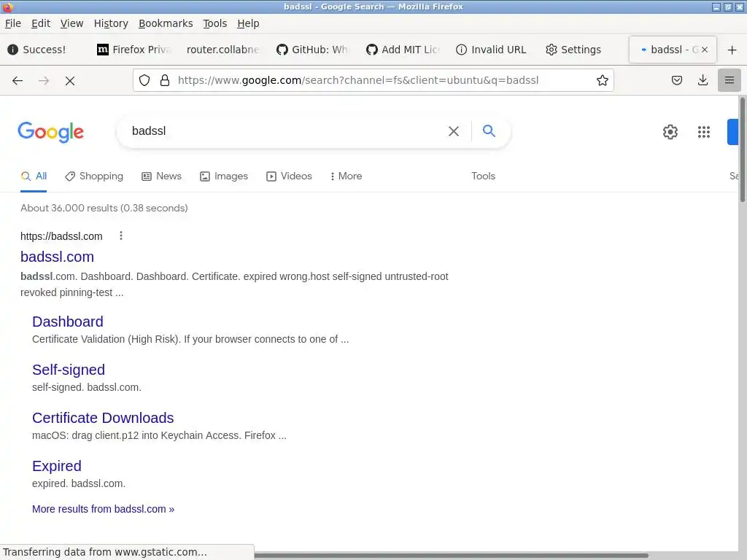
Task: Open the Downloads panel
Action: coord(703,80)
